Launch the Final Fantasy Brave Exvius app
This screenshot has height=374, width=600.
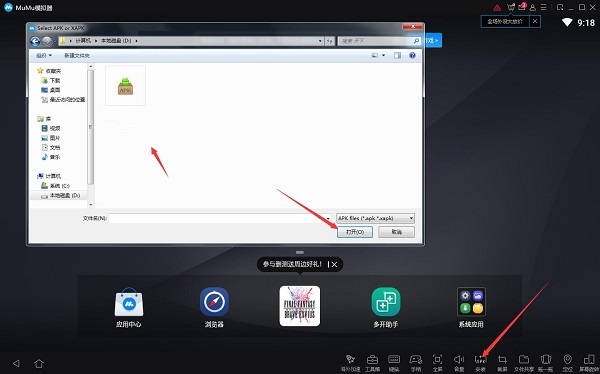click(x=300, y=306)
